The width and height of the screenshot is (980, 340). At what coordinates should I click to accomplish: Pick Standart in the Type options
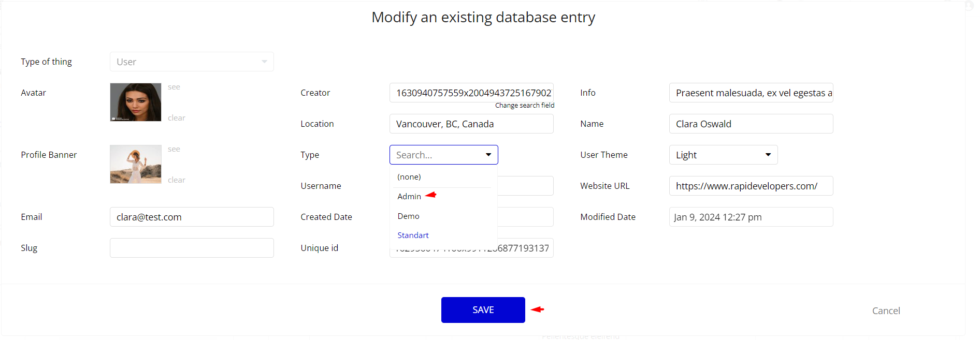coord(413,235)
